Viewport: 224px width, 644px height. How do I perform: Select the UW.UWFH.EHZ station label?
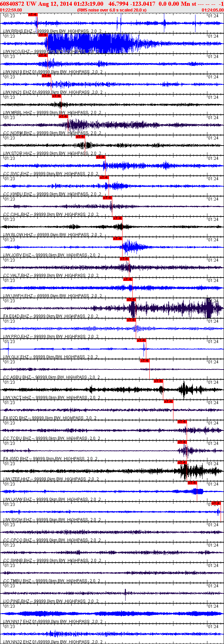click(x=52, y=296)
